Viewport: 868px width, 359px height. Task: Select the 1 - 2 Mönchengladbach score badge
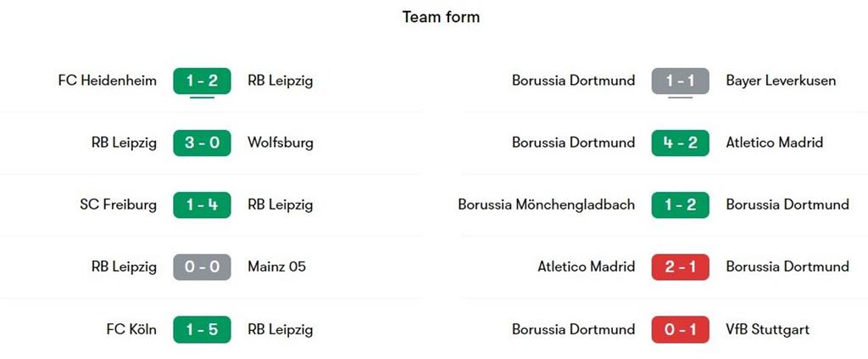point(680,205)
